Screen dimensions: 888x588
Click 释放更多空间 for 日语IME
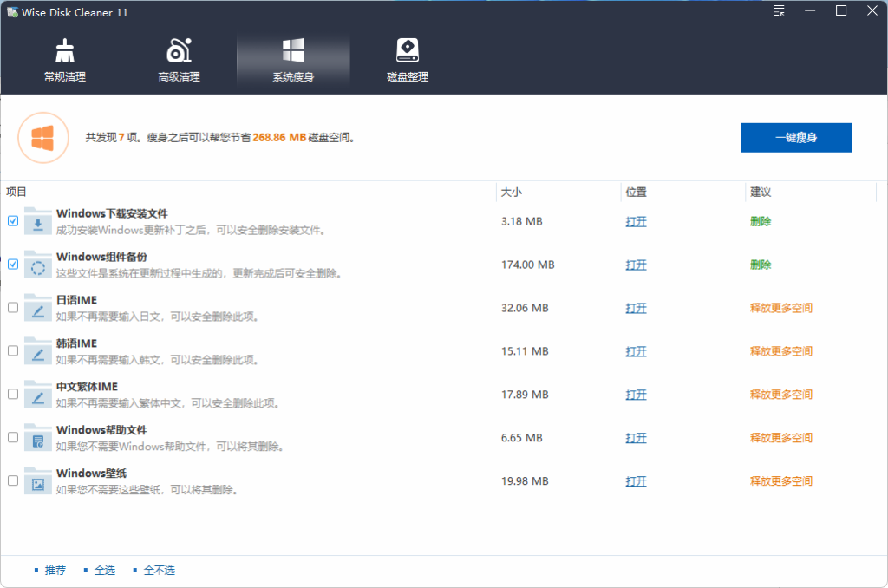781,308
